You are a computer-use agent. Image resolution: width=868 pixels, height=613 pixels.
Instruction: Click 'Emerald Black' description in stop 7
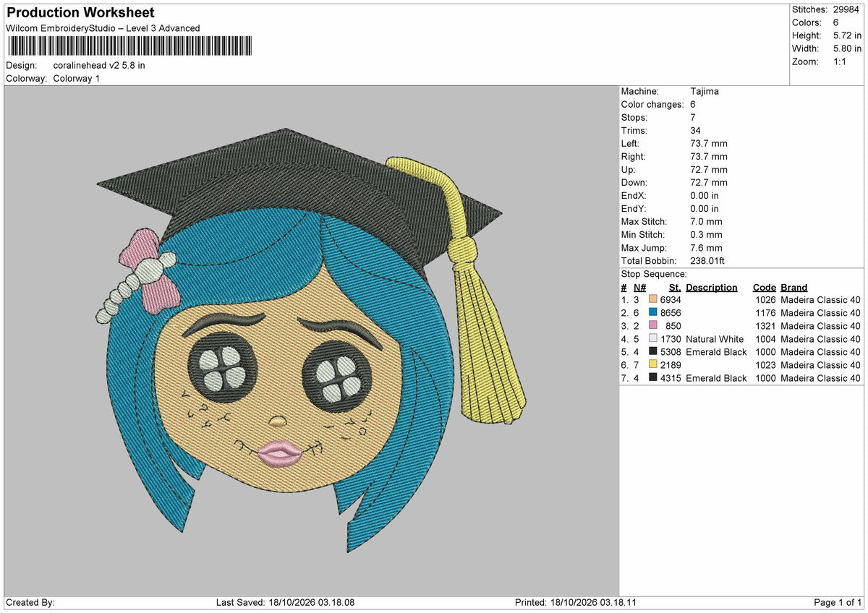pyautogui.click(x=716, y=378)
